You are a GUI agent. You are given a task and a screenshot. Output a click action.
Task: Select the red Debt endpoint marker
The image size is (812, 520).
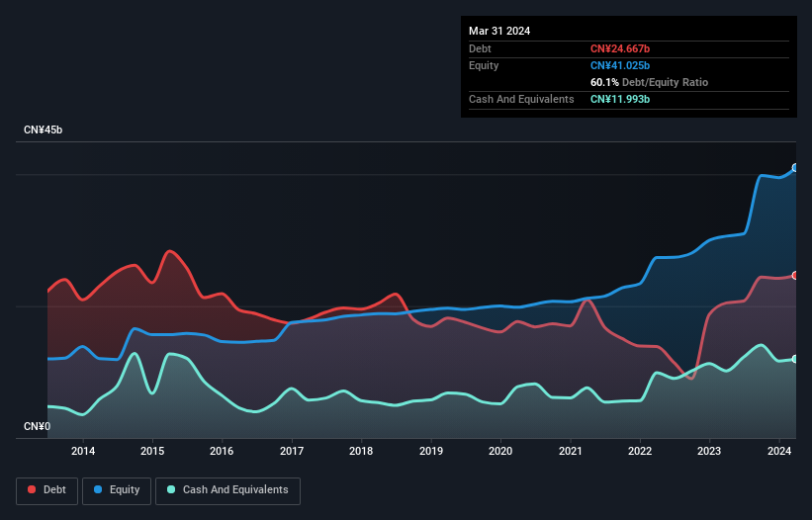pos(795,275)
